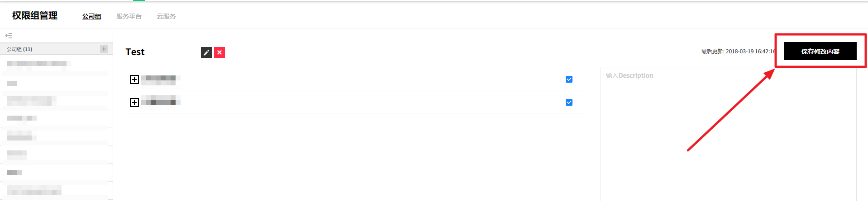Open the 服务平台 tab
The image size is (868, 201).
click(129, 16)
